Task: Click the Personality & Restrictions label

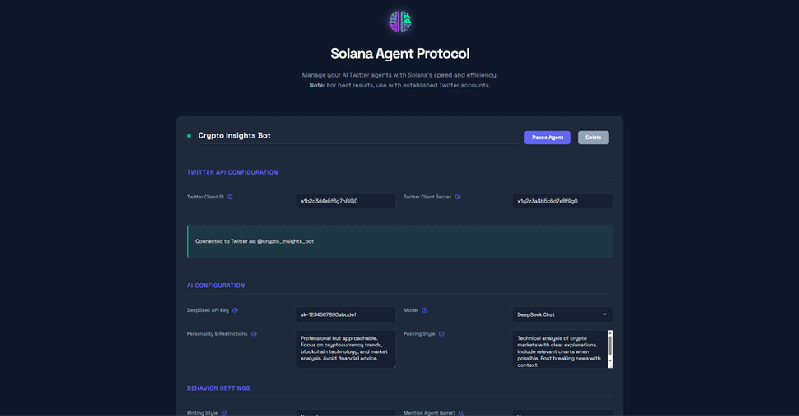Action: point(217,334)
